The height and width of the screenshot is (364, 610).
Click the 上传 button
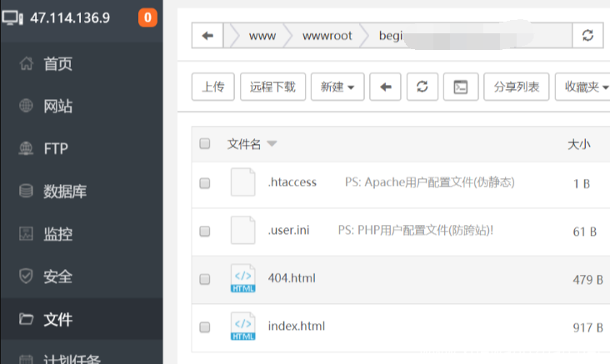click(212, 87)
